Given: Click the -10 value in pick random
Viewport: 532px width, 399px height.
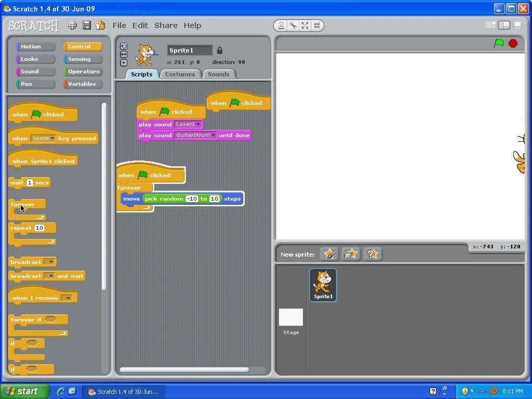Looking at the screenshot, I should [x=192, y=199].
